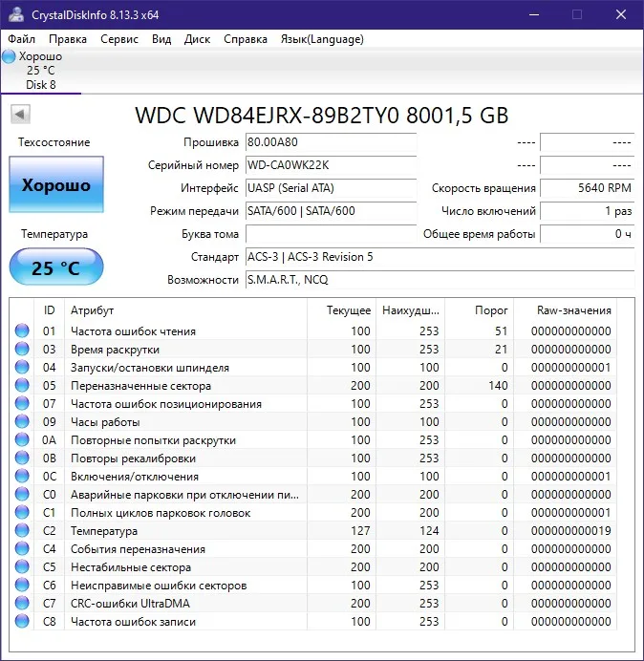Click the Общее время работы value 0 ч

587,234
